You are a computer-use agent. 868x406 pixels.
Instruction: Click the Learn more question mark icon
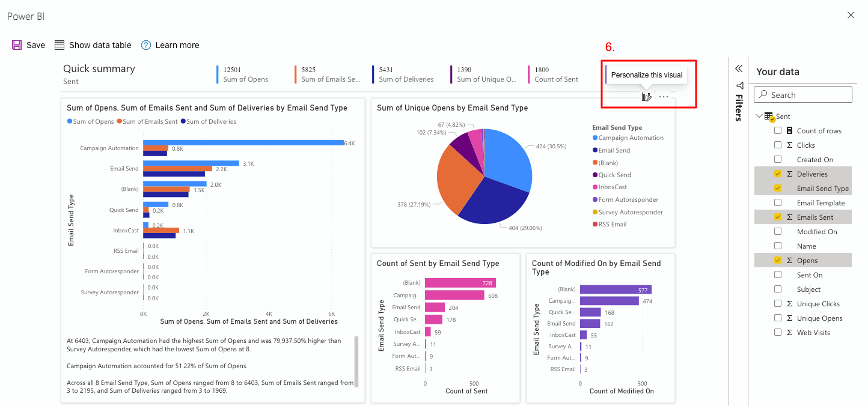(146, 45)
